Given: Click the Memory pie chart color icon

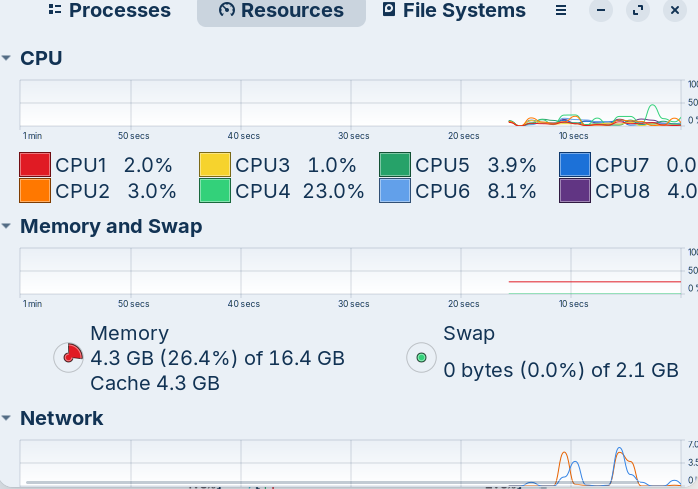Looking at the screenshot, I should click(69, 357).
